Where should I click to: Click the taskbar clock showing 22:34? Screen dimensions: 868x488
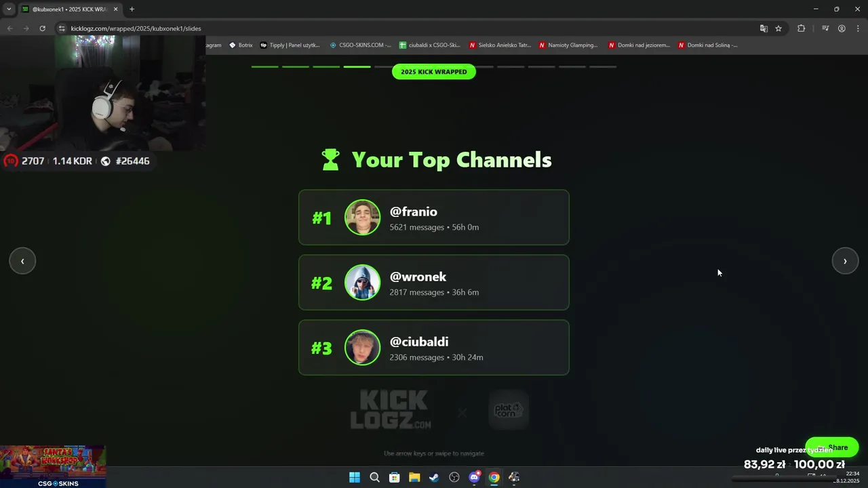click(852, 473)
